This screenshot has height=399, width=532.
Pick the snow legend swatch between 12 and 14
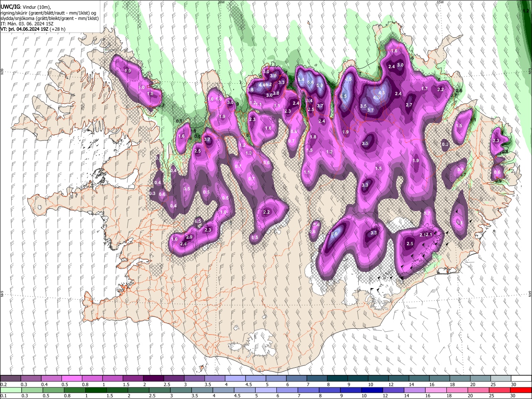click(x=398, y=379)
